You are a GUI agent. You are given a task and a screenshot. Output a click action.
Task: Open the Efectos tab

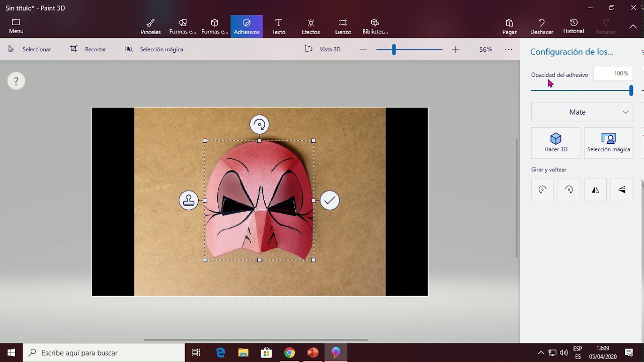click(311, 27)
